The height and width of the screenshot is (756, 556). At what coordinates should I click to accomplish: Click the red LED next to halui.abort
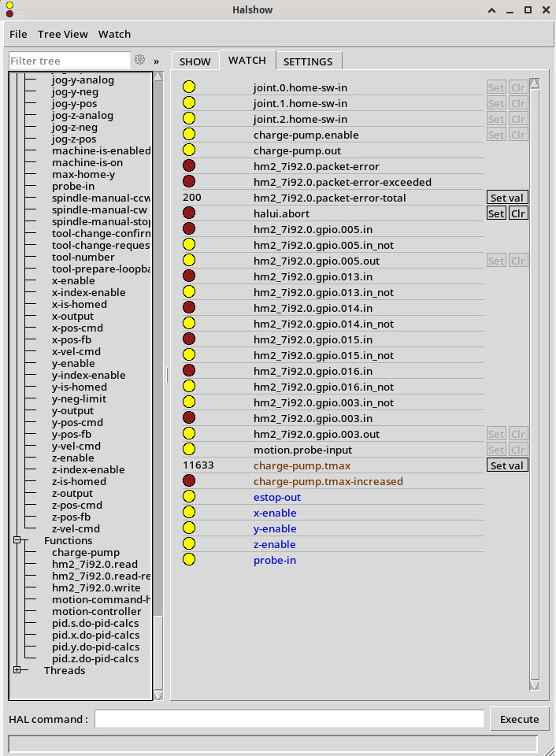(x=189, y=213)
